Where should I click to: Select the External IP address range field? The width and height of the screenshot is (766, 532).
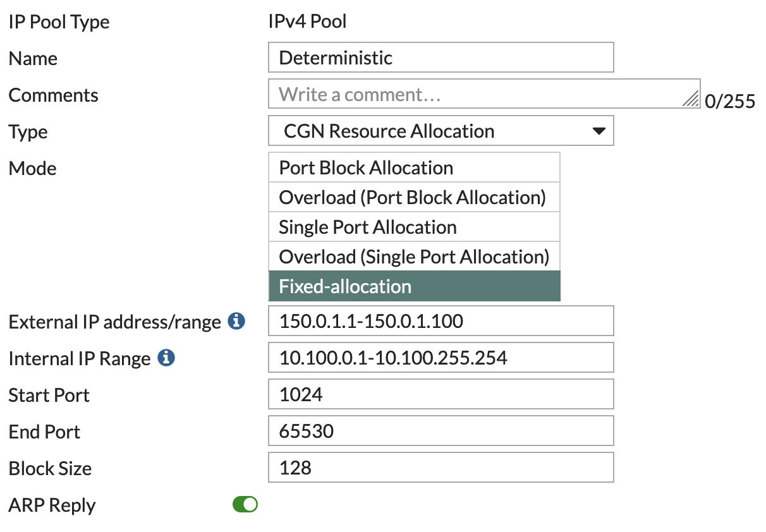point(441,321)
